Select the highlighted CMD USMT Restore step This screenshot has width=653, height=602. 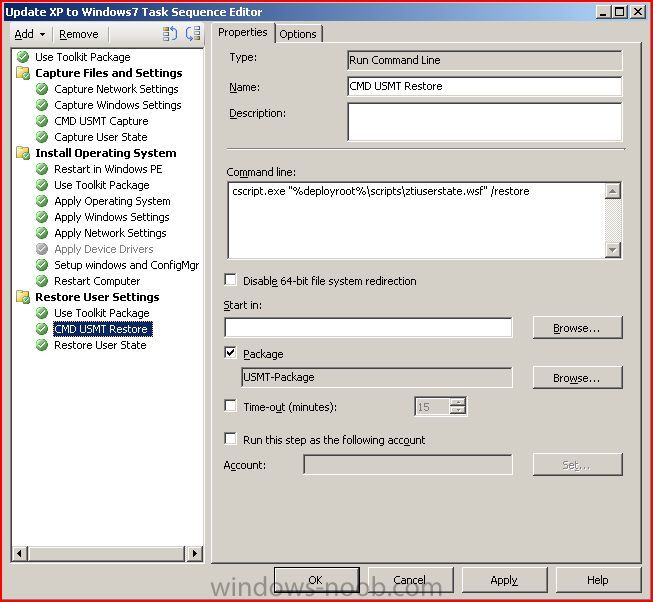click(103, 329)
